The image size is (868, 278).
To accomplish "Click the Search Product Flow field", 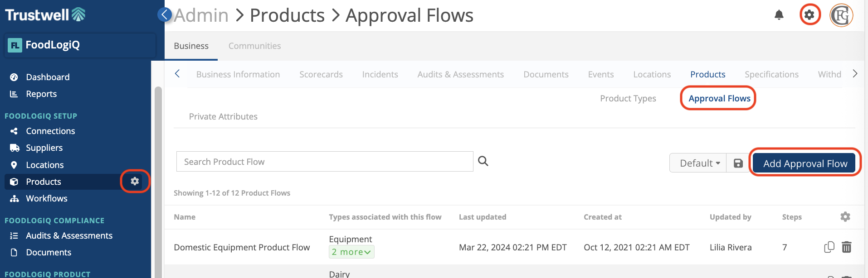I will tap(324, 162).
